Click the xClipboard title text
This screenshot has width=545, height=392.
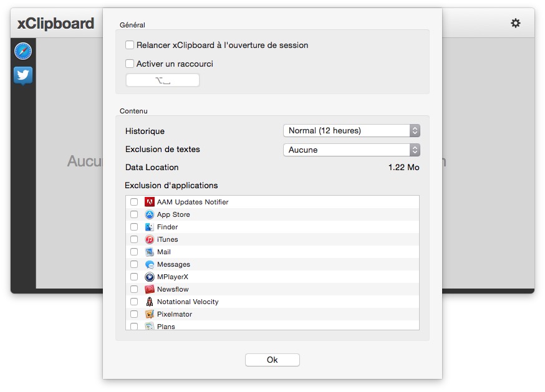(x=55, y=24)
